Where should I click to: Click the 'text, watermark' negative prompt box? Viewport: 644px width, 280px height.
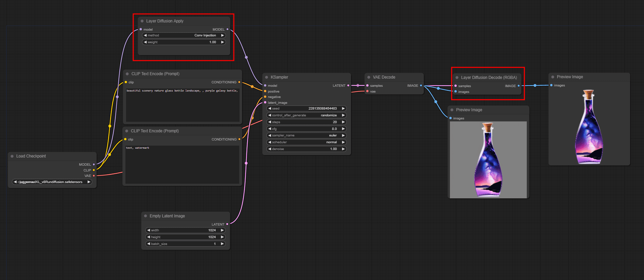click(182, 165)
